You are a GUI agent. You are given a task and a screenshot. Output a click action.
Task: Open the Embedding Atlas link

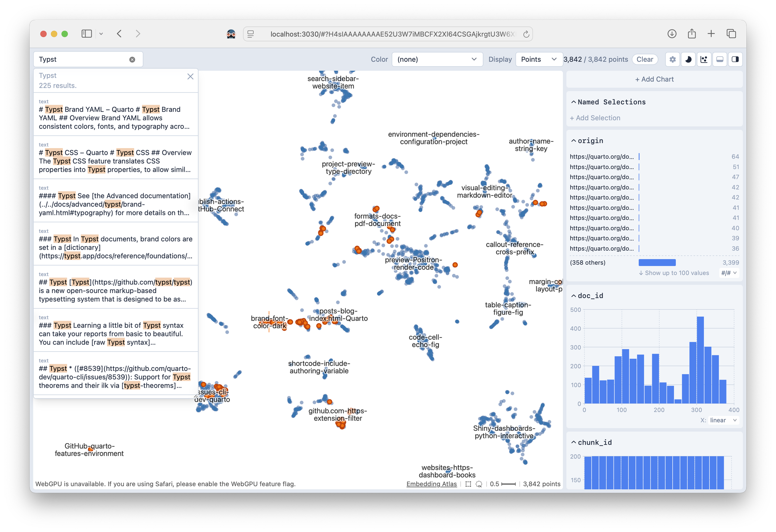point(431,483)
